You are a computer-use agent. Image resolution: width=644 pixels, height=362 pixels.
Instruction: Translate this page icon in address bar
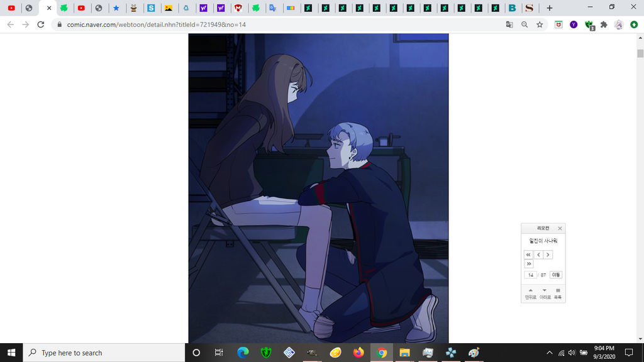(509, 25)
